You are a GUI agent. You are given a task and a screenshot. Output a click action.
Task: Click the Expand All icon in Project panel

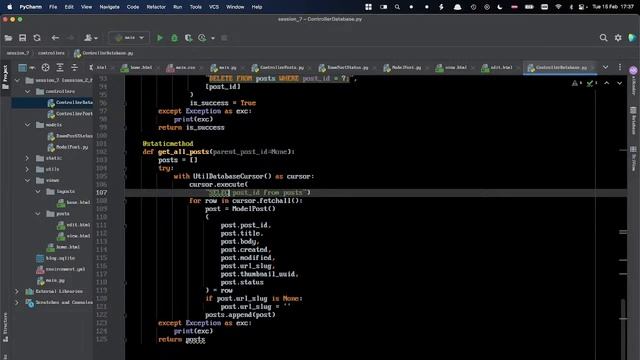[60, 67]
